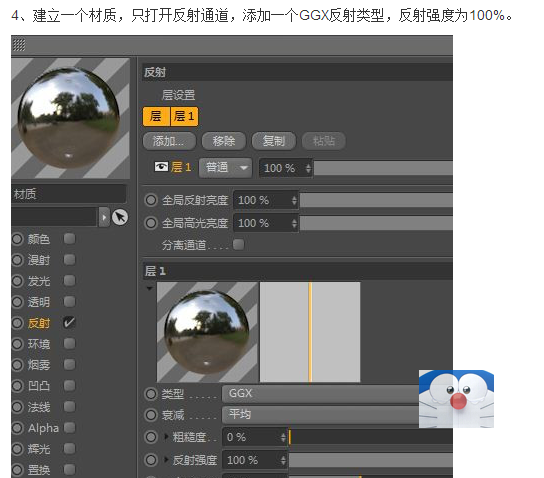This screenshot has height=478, width=544.
Task: Click the 类型 animation circle icon
Action: (x=151, y=394)
